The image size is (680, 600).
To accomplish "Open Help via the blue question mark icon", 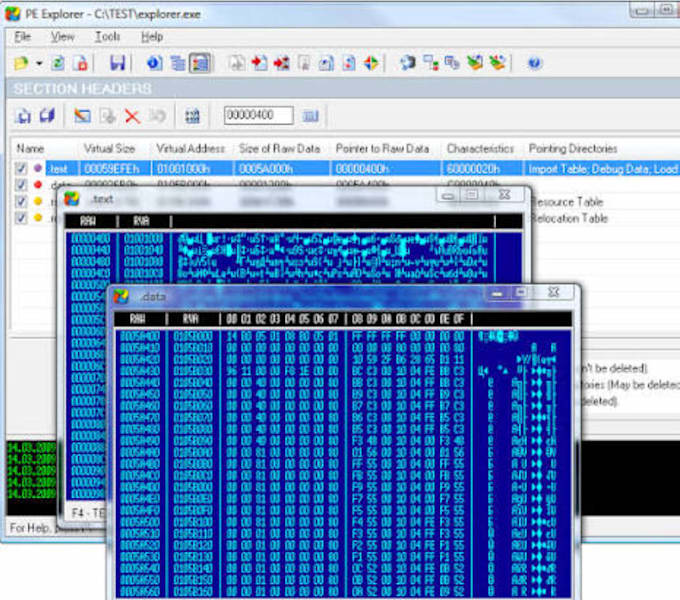I will coord(534,63).
